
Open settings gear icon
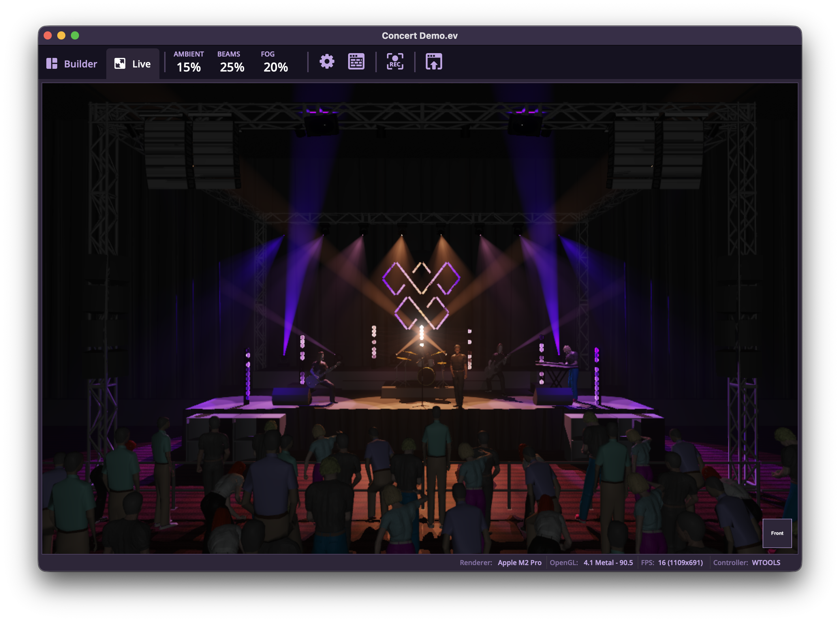(x=327, y=61)
